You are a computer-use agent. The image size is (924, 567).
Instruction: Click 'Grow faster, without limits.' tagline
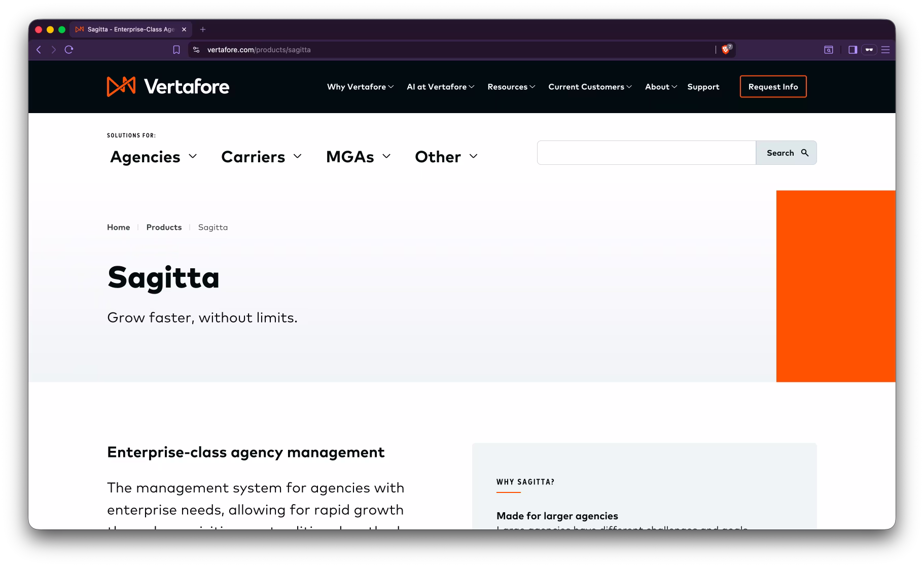click(202, 317)
